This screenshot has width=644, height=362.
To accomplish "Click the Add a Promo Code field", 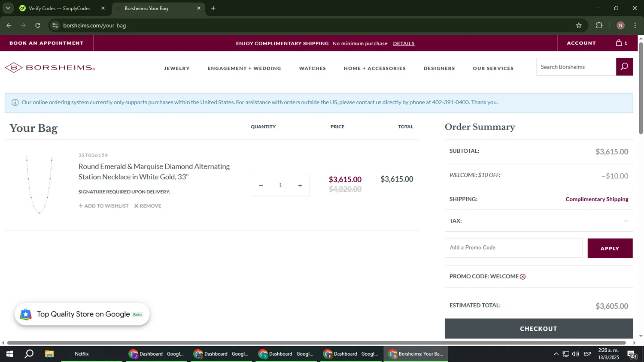I will (513, 248).
